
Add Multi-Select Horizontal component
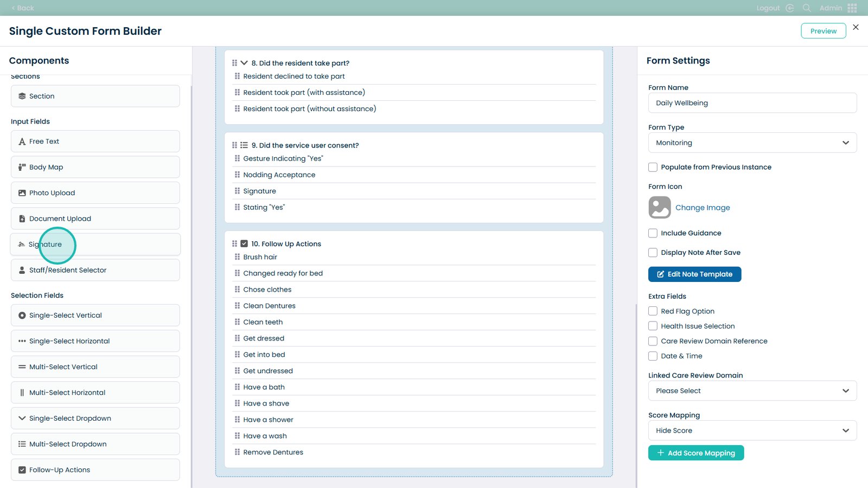coord(95,393)
